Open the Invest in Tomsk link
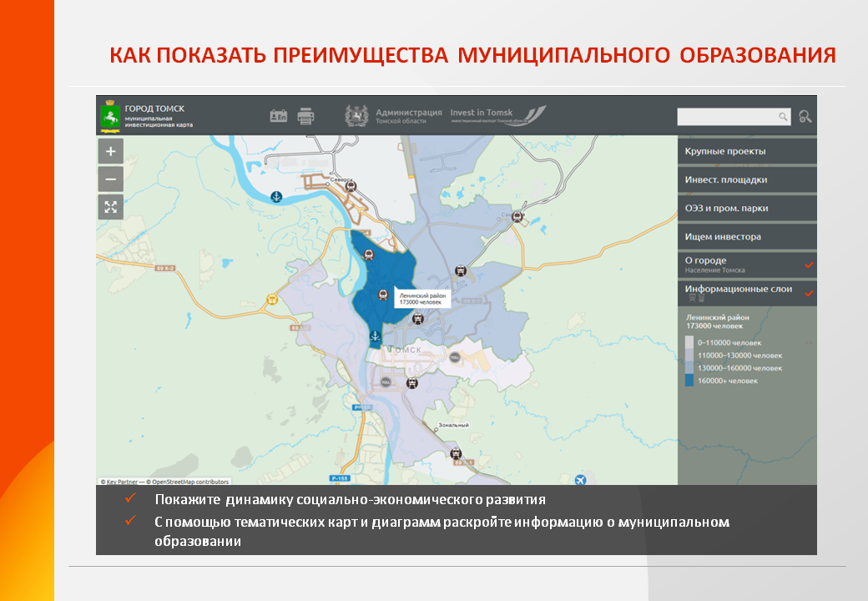The height and width of the screenshot is (601, 868). [x=497, y=116]
